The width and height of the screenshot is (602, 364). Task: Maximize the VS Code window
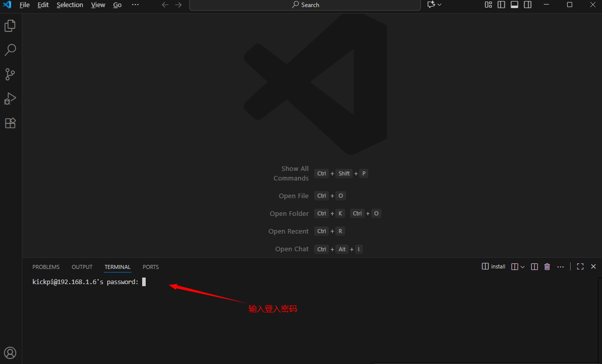click(569, 5)
